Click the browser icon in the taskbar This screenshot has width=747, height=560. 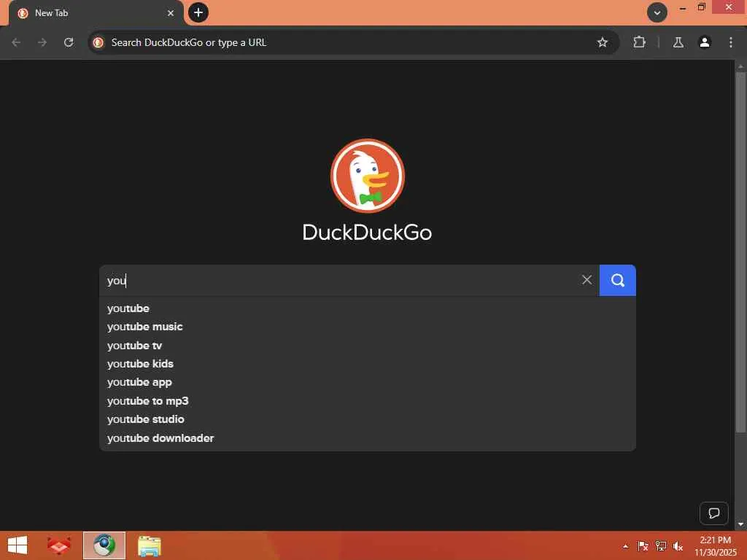104,545
